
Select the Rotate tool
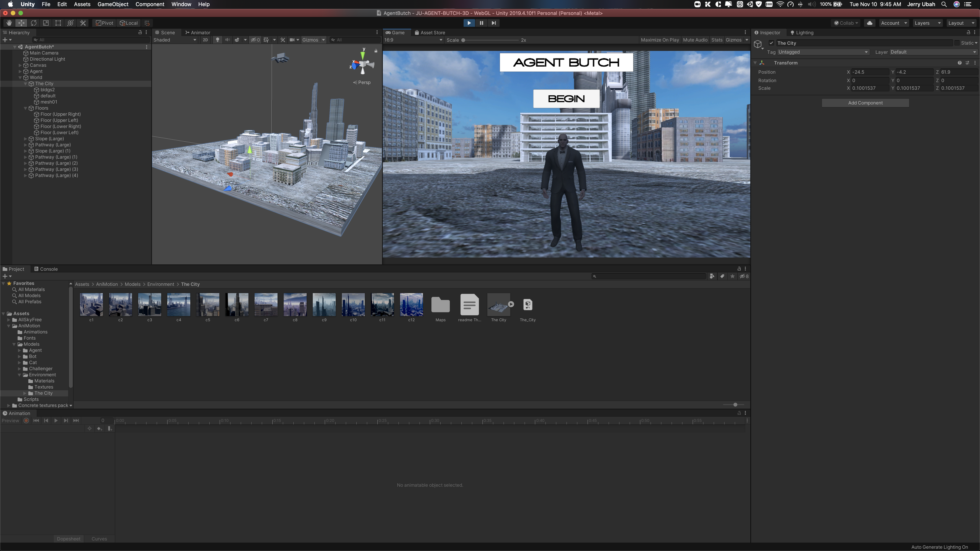click(33, 23)
